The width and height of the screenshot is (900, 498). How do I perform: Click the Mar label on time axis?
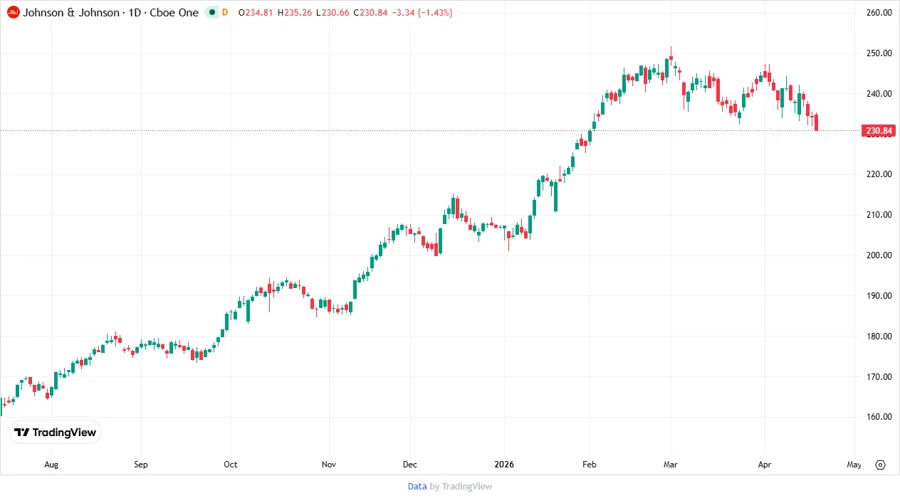(670, 464)
